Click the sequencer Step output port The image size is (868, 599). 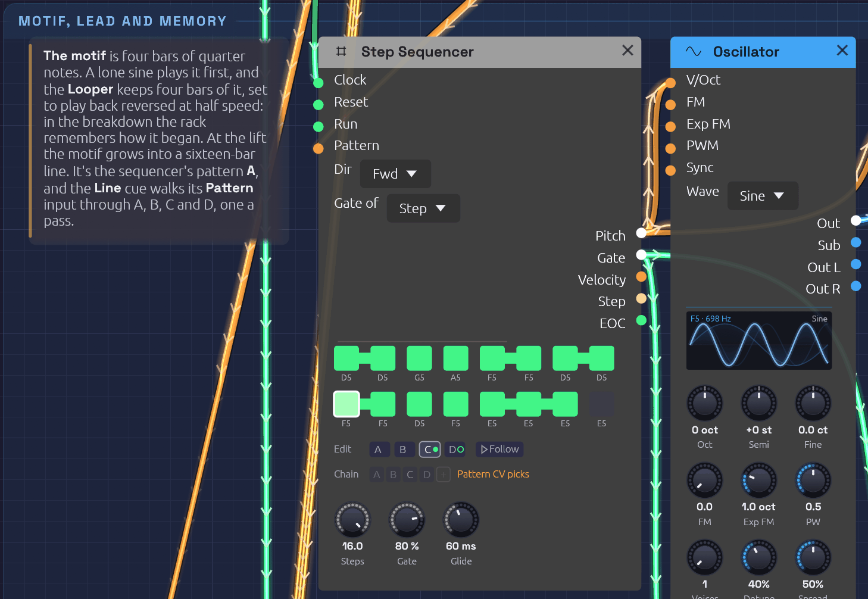click(641, 298)
